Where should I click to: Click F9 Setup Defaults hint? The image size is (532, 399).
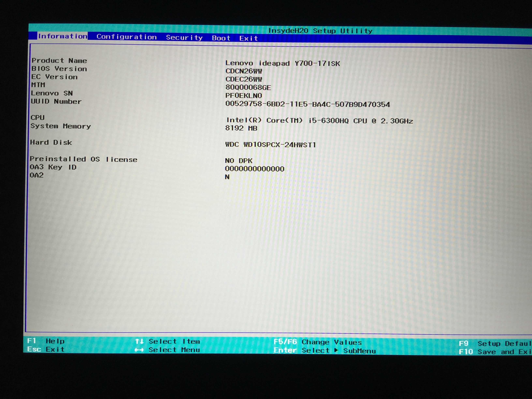(494, 343)
